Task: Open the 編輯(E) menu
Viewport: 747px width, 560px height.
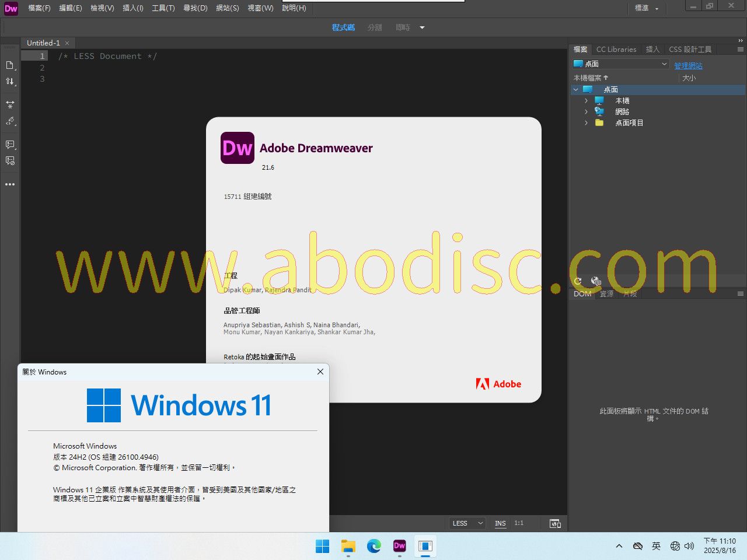Action: pos(71,8)
